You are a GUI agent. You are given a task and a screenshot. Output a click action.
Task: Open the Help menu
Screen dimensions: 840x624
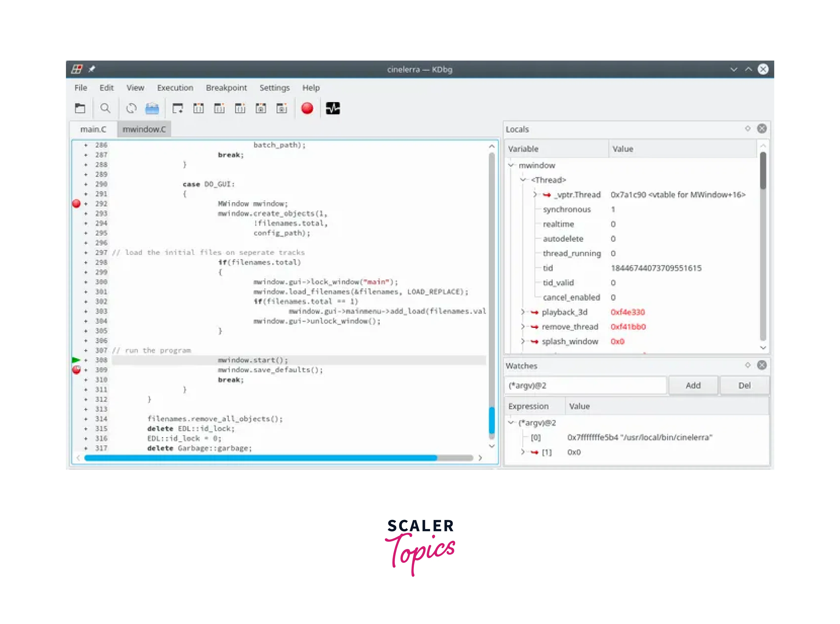311,88
